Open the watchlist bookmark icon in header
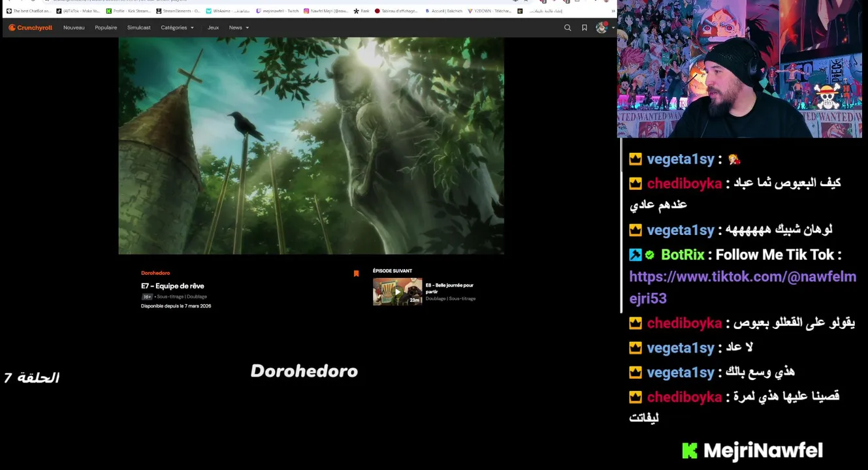Viewport: 868px width, 470px height. [584, 27]
